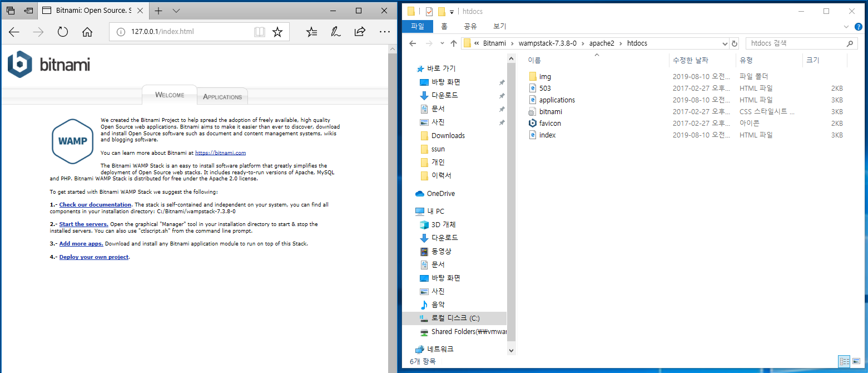Select the 503 HTML file
The width and height of the screenshot is (868, 373).
[545, 88]
